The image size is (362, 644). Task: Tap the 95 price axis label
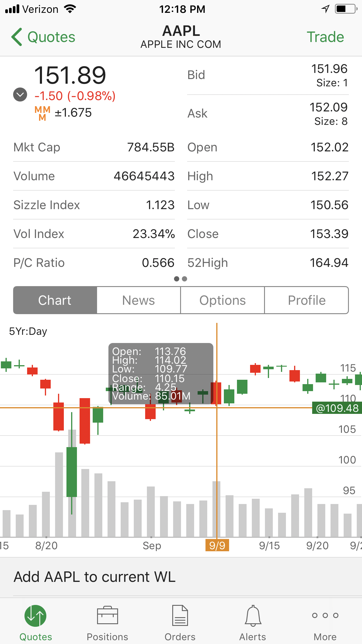pos(349,490)
